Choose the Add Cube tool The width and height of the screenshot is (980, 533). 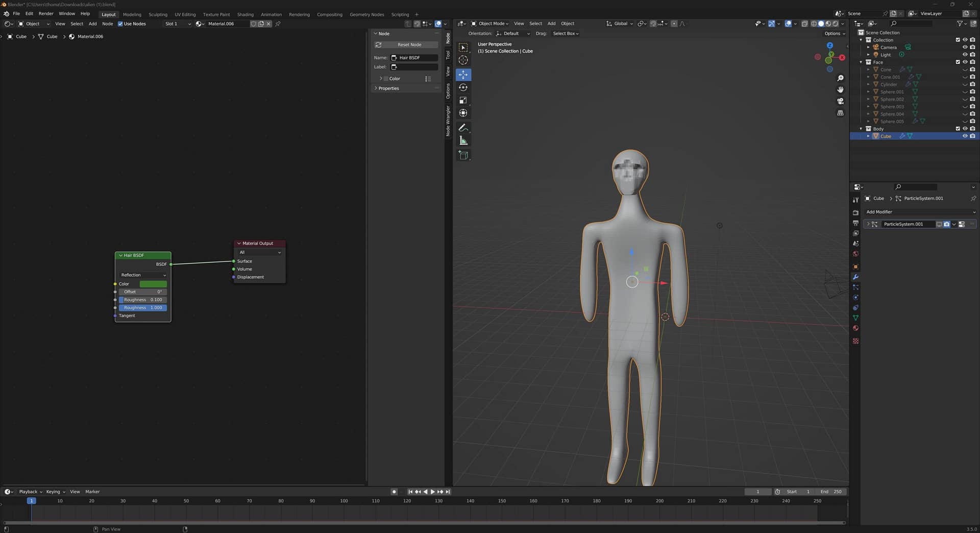click(463, 155)
